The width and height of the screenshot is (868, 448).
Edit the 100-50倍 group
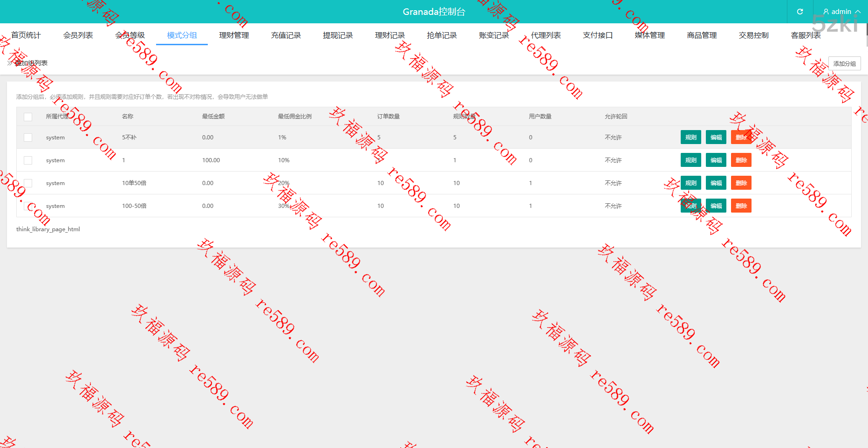716,206
